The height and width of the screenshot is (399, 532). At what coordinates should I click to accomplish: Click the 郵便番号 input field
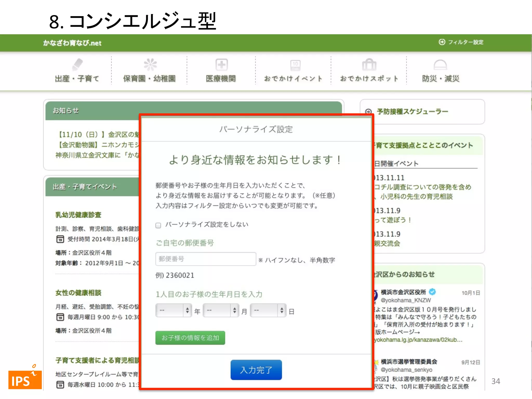tap(205, 259)
